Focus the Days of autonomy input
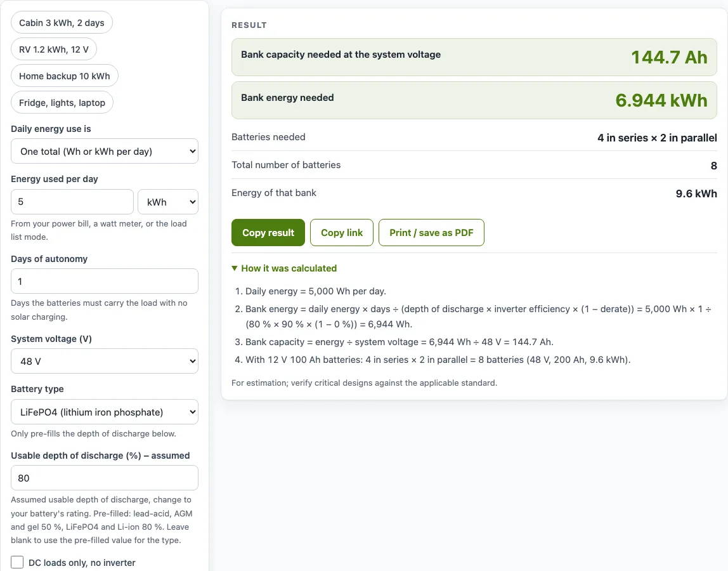The image size is (728, 571). (x=105, y=281)
